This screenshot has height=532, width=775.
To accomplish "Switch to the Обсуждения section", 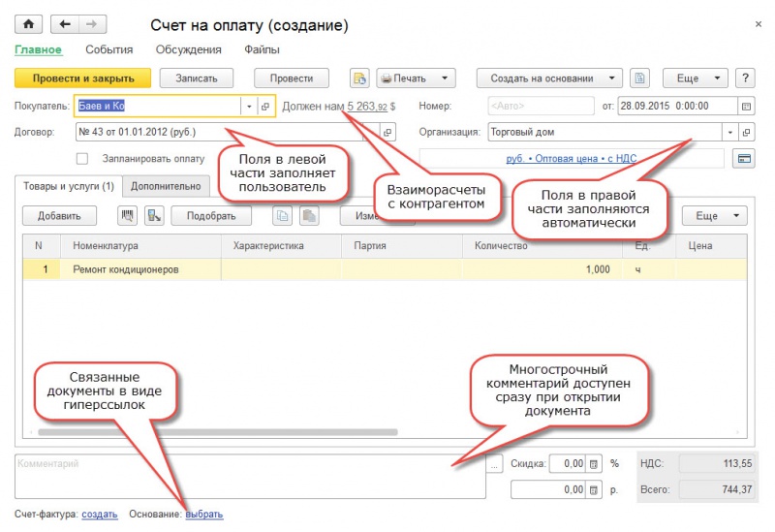I will click(188, 49).
